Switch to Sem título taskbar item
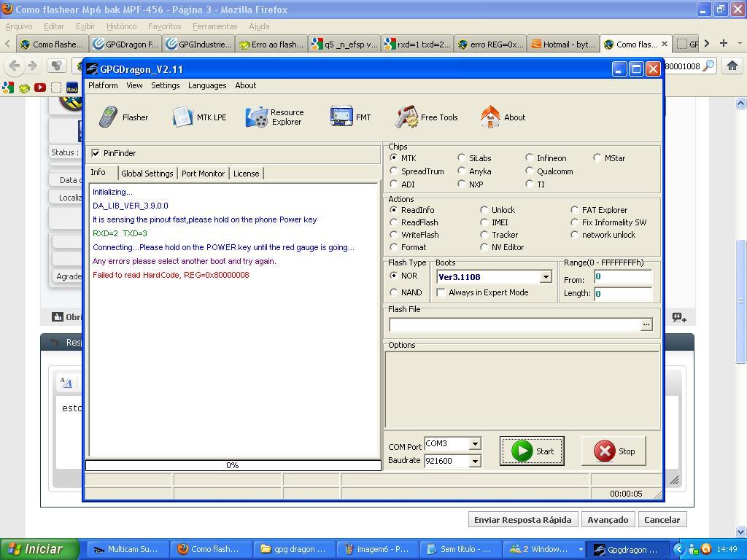 (x=460, y=549)
